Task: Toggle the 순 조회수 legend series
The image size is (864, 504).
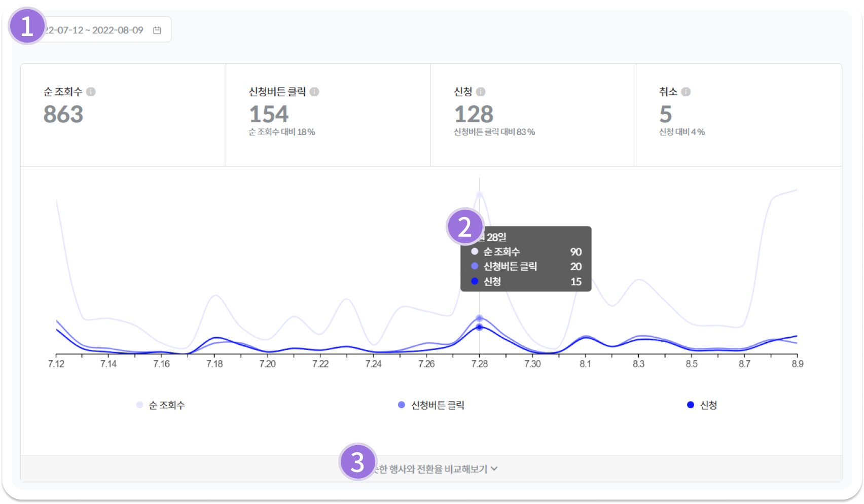Action: pyautogui.click(x=161, y=405)
